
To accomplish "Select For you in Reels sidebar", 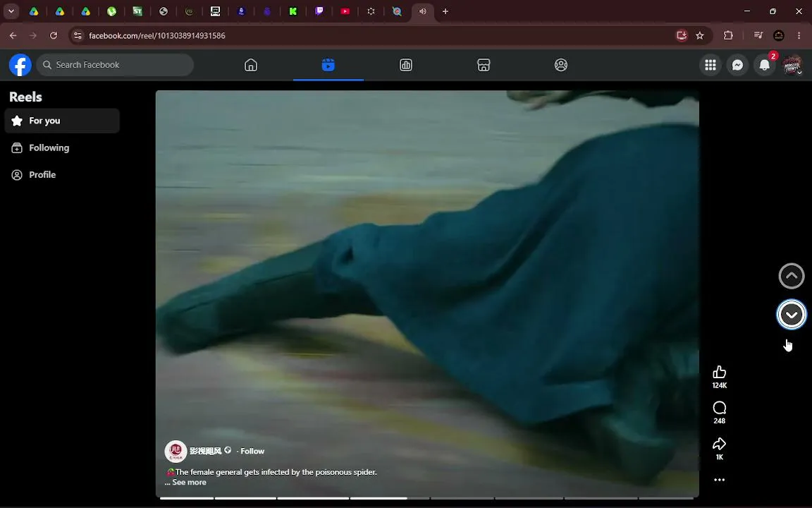I will (x=62, y=121).
